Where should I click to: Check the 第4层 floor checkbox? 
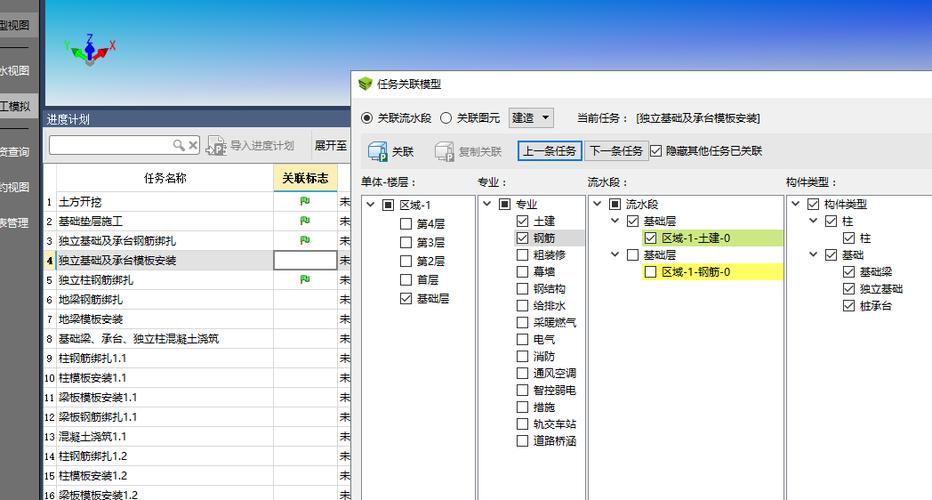[406, 224]
